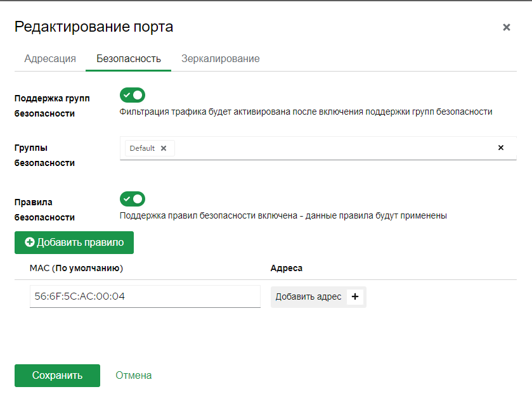Click Добавить правило button
Viewport: 532px width, 401px height.
pos(74,243)
